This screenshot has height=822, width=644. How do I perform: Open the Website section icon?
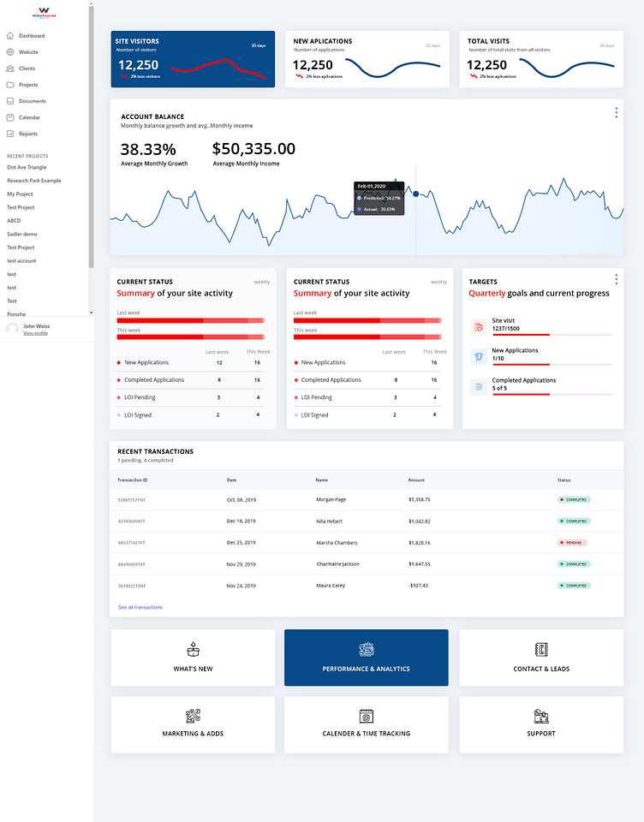point(10,52)
